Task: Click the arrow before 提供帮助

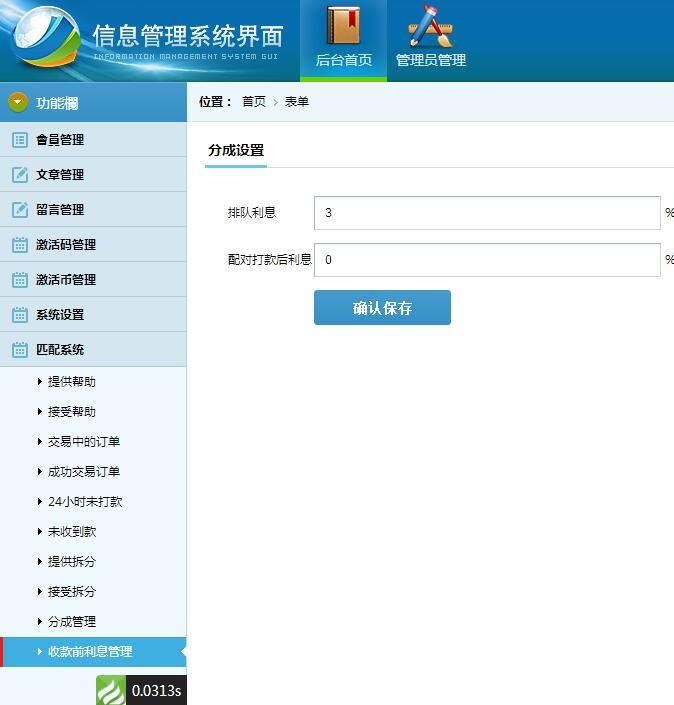Action: [40, 382]
